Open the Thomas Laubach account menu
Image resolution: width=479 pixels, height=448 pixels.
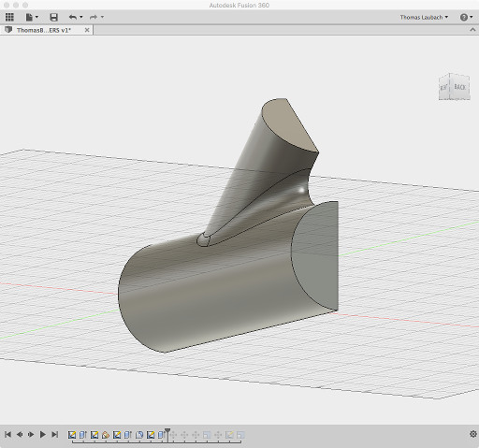pyautogui.click(x=424, y=17)
